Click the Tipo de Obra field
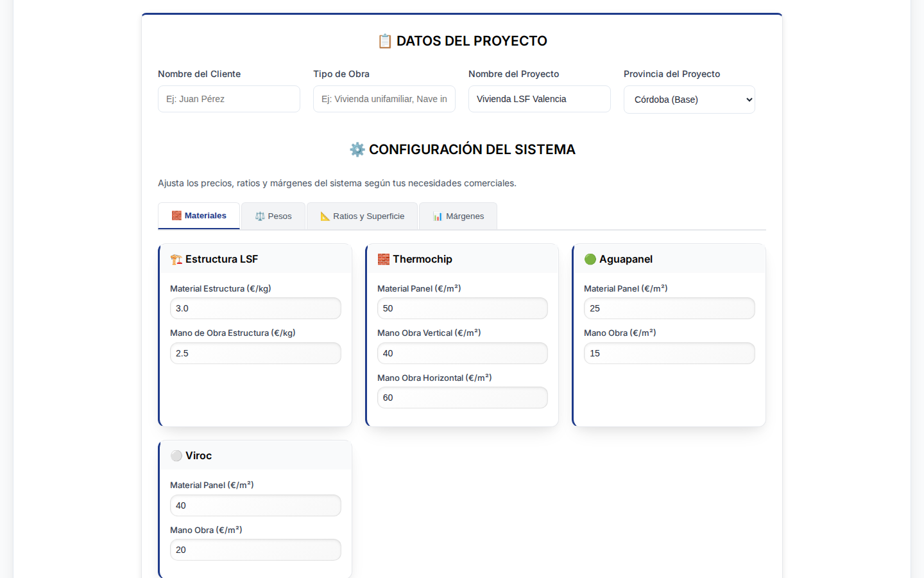Screen dimensions: 924x578 pyautogui.click(x=384, y=99)
